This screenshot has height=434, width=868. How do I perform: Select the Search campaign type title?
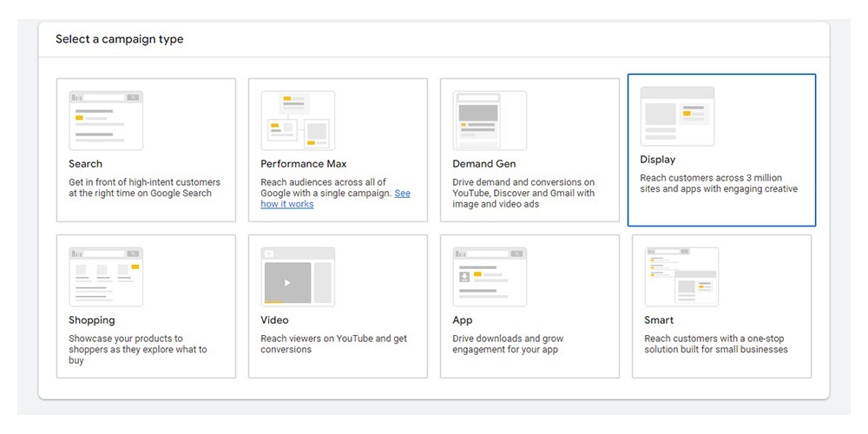[86, 164]
